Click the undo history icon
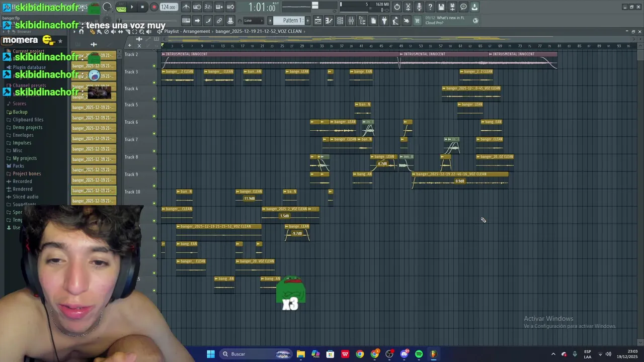The image size is (644, 362). click(x=397, y=7)
